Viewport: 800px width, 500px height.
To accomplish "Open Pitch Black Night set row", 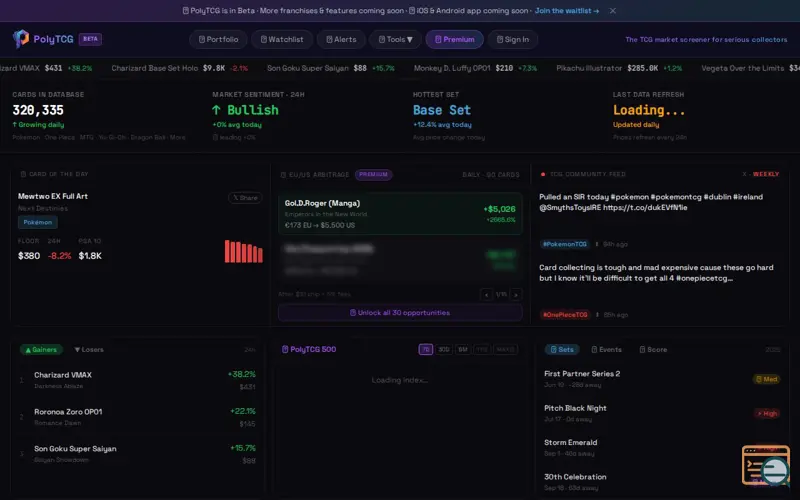I will [x=662, y=413].
